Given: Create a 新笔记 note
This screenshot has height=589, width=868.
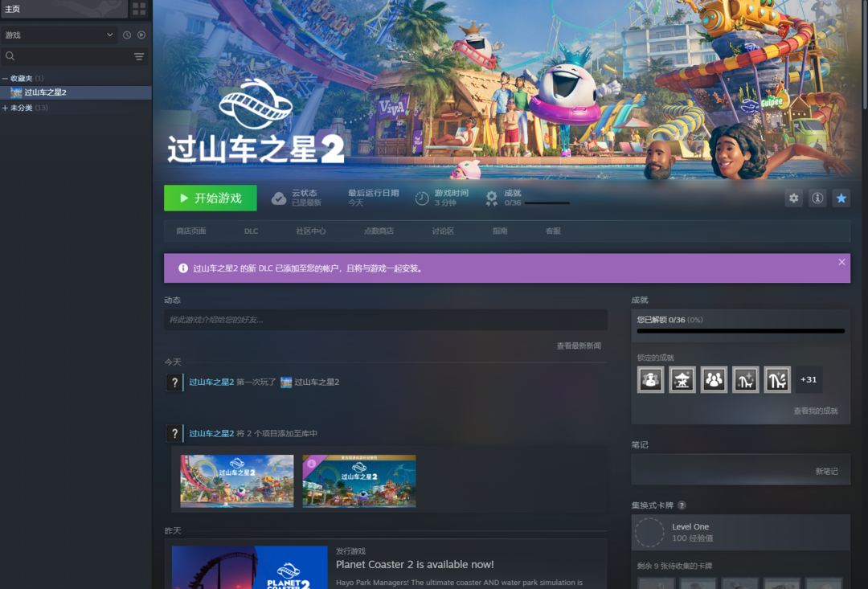Looking at the screenshot, I should tap(826, 472).
